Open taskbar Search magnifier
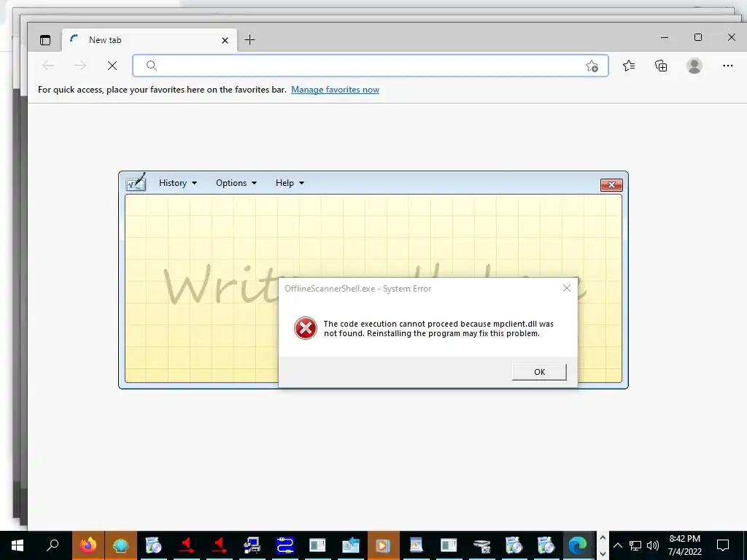 53,545
